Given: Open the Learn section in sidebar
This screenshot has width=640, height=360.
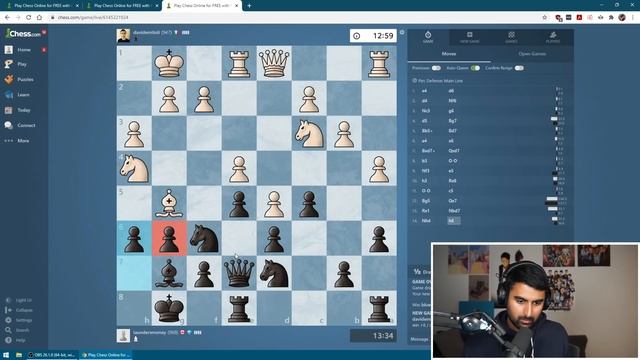Looking at the screenshot, I should pos(24,95).
